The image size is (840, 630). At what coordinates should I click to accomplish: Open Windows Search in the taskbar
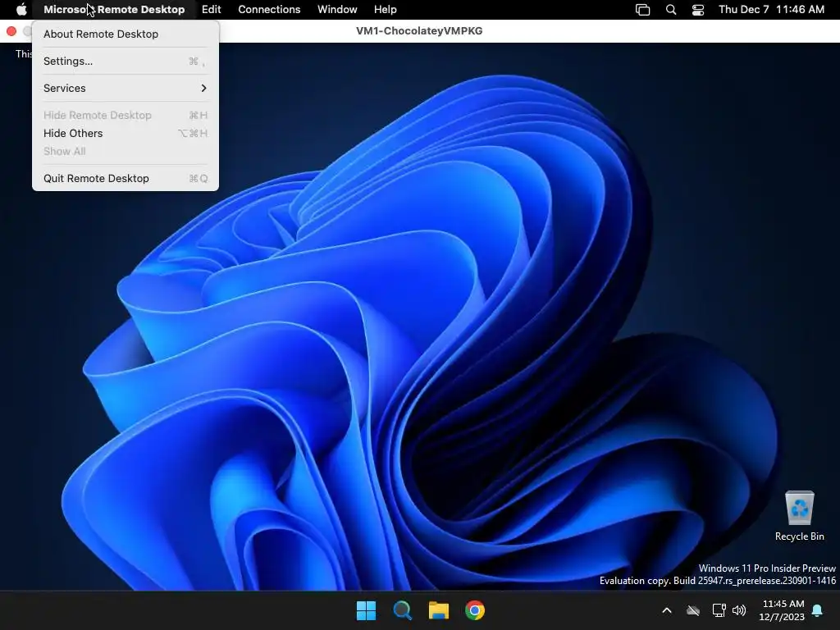click(402, 610)
